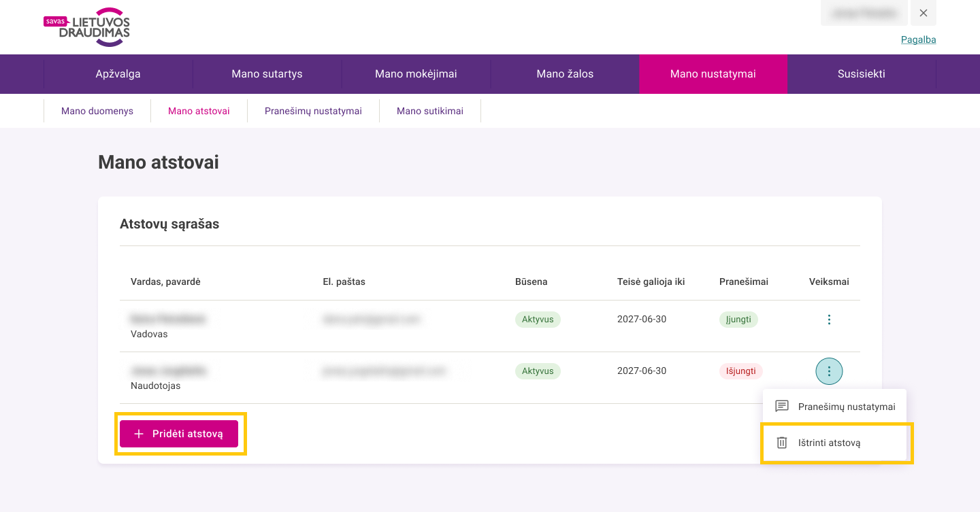
Task: Click the date in the Naudotojas row
Action: [x=642, y=371]
